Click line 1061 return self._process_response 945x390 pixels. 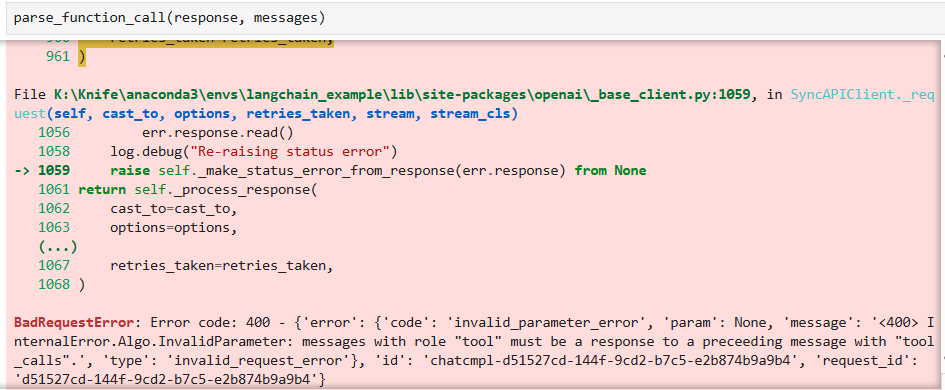(x=197, y=190)
